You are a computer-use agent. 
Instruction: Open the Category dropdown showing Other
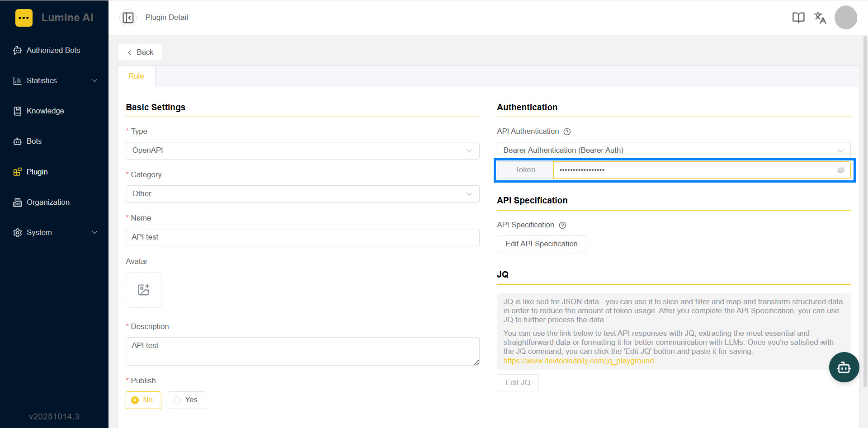(x=302, y=194)
